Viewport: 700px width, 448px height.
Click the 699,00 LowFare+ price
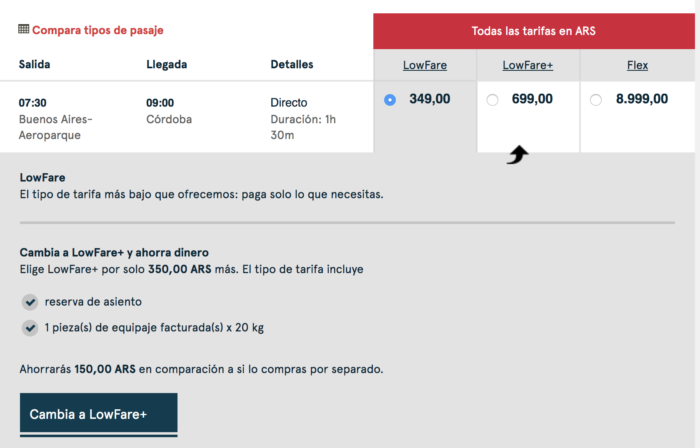point(531,98)
